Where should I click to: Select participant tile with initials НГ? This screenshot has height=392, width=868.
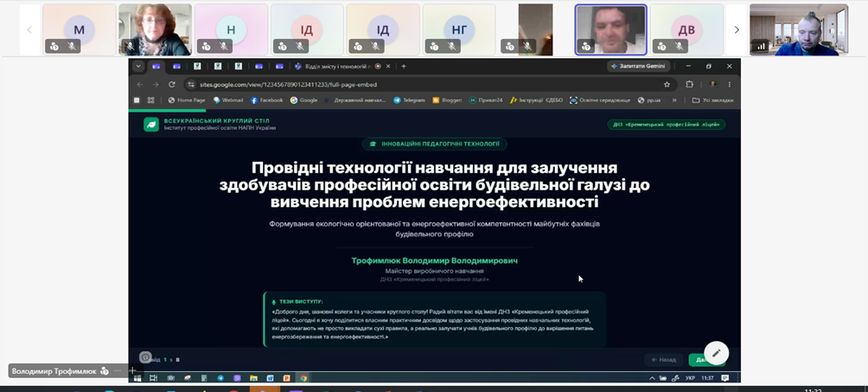tap(459, 30)
